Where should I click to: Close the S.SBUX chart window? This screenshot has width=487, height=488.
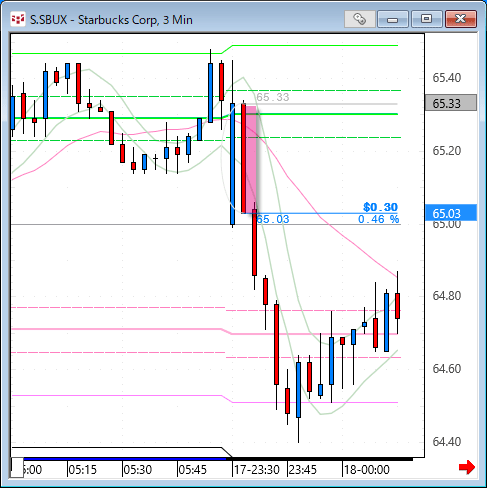461,19
